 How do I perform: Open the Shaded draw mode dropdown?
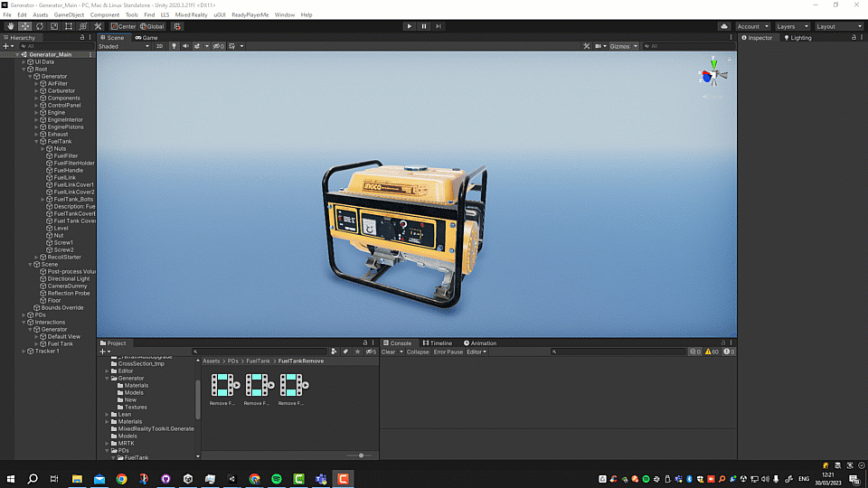120,46
